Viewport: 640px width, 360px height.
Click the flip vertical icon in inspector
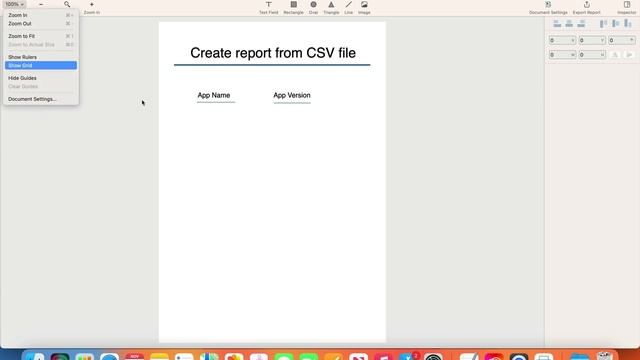coord(615,55)
